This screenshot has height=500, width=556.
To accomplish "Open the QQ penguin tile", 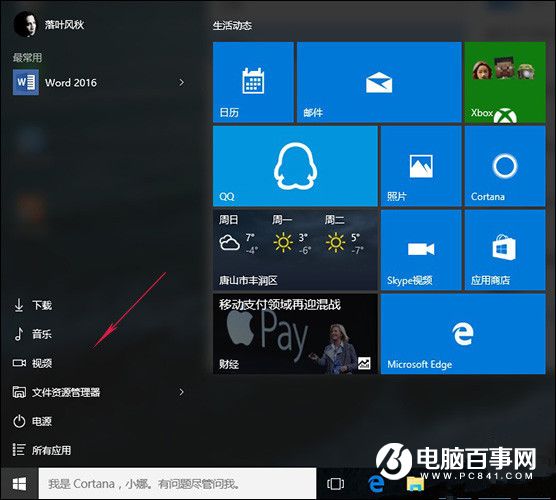I will click(x=295, y=166).
